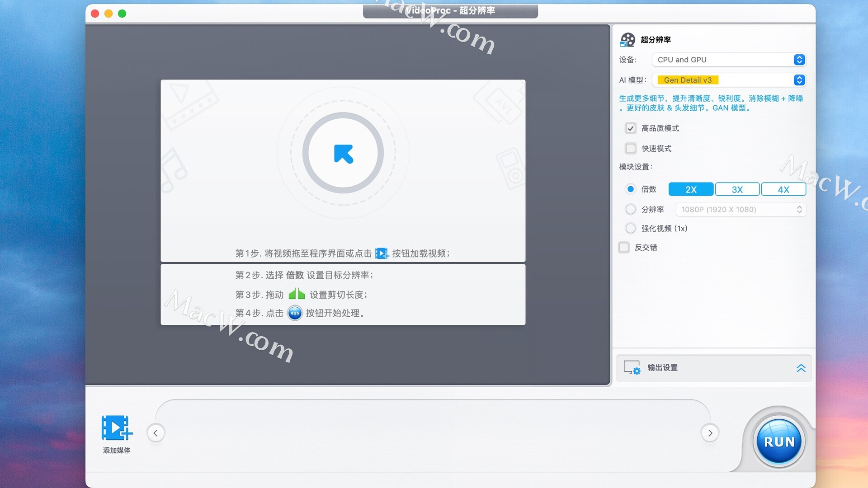Choose the 4X scale option
Image resolution: width=868 pixels, height=488 pixels.
783,189
